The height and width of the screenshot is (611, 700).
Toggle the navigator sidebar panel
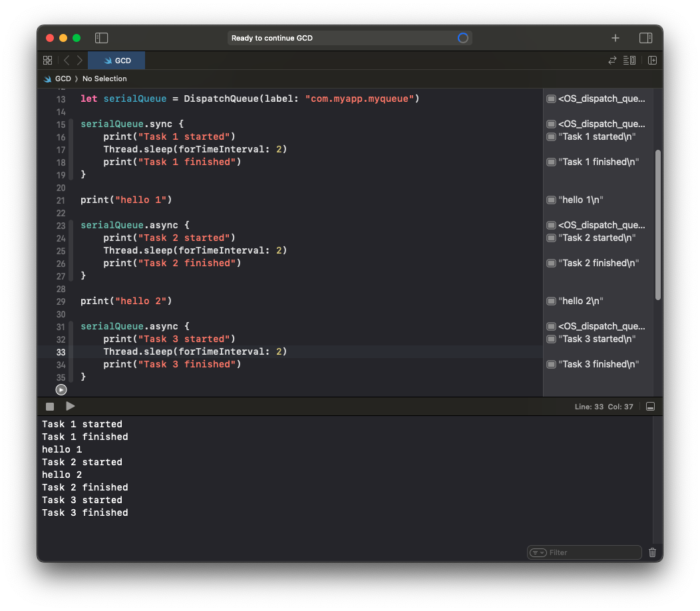(x=101, y=38)
